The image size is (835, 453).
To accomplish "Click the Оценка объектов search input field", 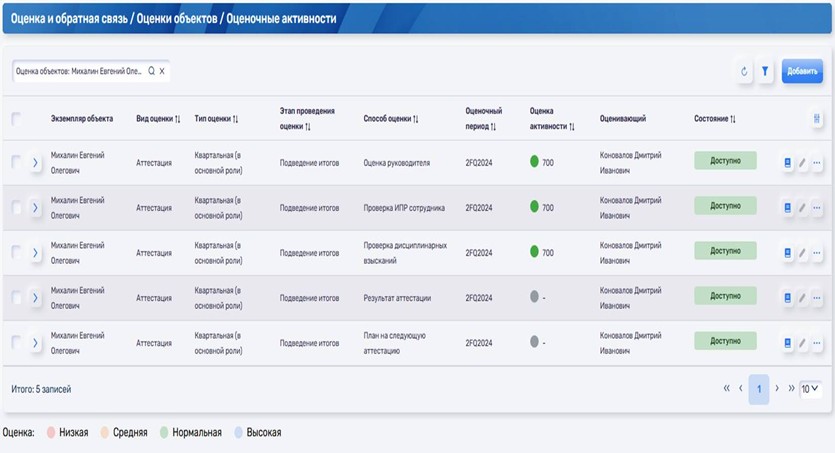I will click(80, 72).
